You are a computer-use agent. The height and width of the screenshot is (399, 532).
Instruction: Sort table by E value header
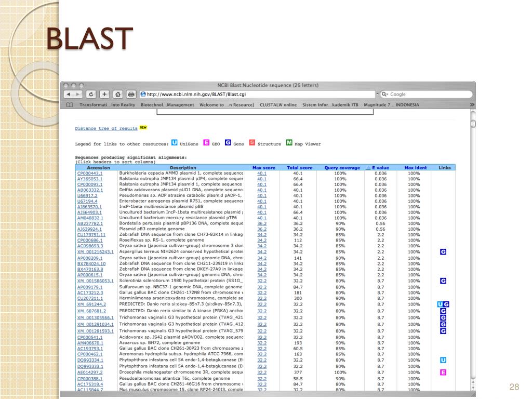click(x=380, y=168)
